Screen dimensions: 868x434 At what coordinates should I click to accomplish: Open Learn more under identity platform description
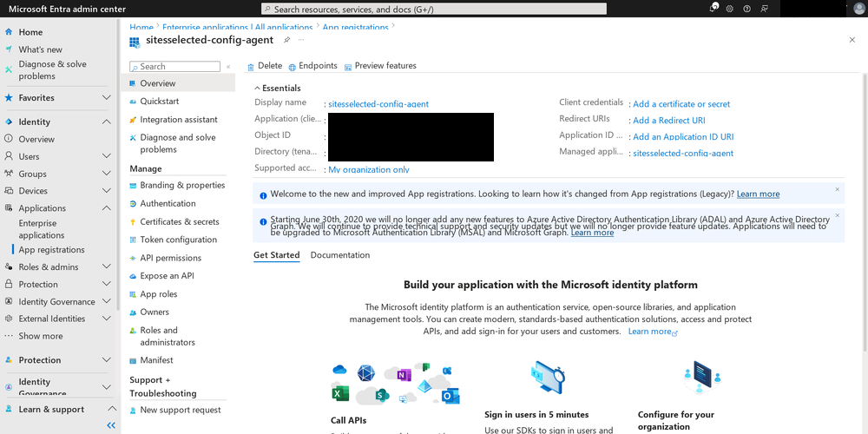click(653, 331)
